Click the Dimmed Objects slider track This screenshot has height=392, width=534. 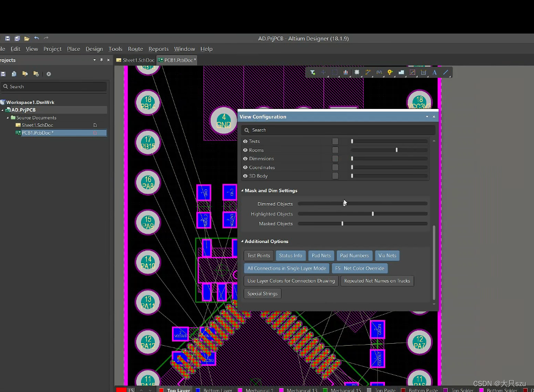(363, 204)
